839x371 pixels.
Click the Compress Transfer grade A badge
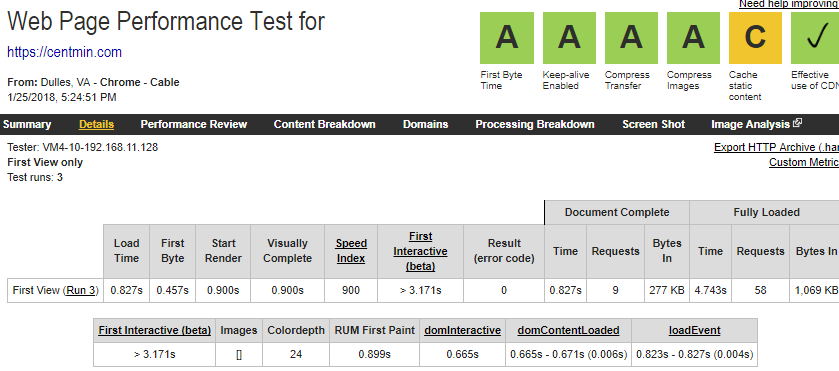pos(631,37)
